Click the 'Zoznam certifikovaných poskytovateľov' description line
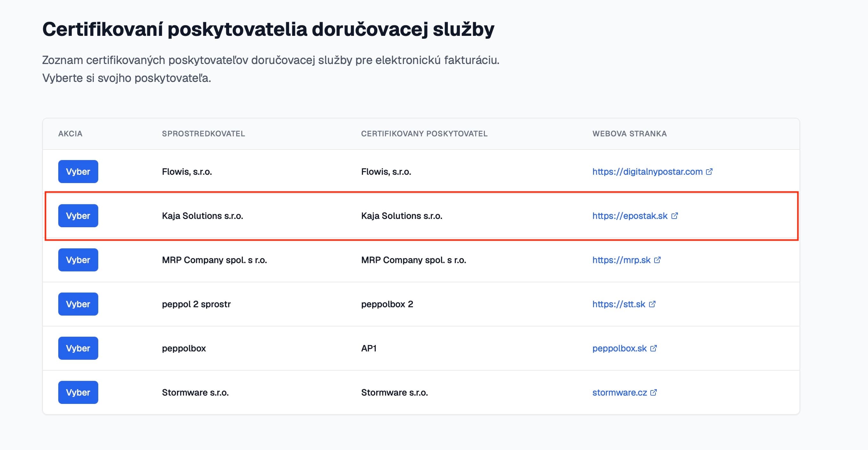Screen dimensions: 868x450 (x=270, y=60)
